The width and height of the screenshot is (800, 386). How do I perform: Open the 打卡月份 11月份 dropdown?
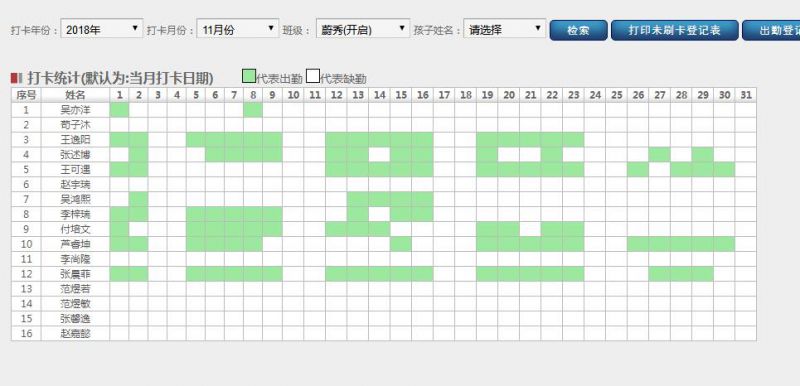tap(238, 29)
